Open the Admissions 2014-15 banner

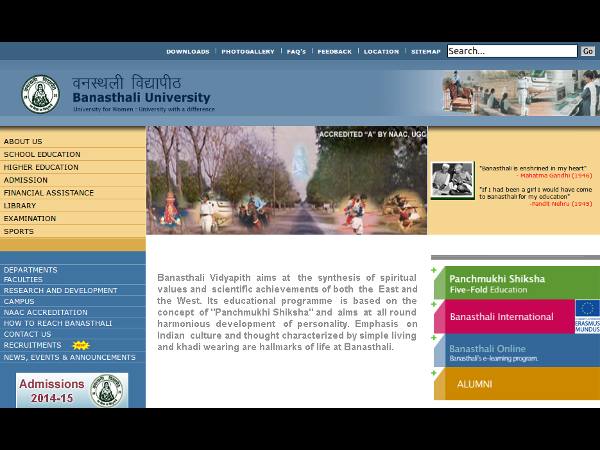[72, 390]
